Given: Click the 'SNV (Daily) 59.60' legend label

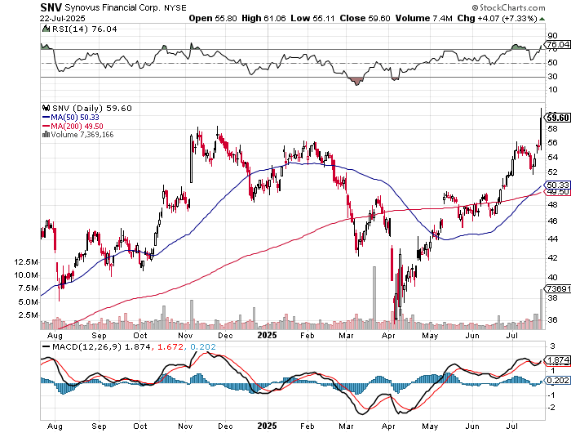Looking at the screenshot, I should pos(92,108).
